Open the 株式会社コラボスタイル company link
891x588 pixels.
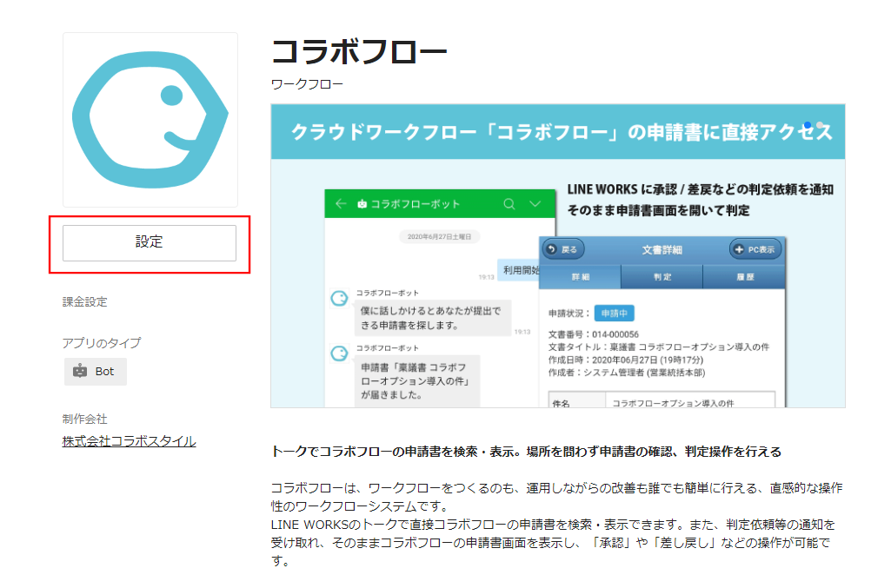click(x=128, y=440)
